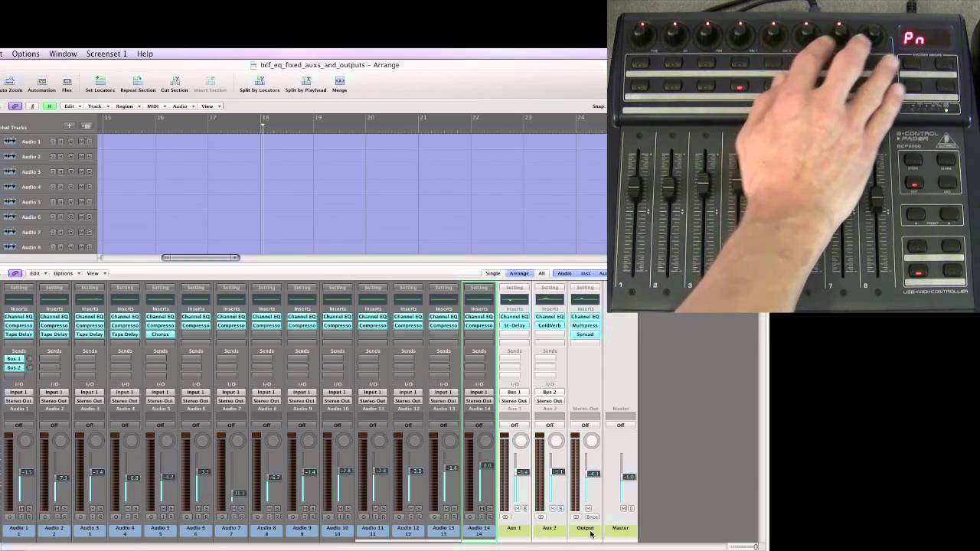Open the Arrange Audio dropdown menu

[182, 106]
